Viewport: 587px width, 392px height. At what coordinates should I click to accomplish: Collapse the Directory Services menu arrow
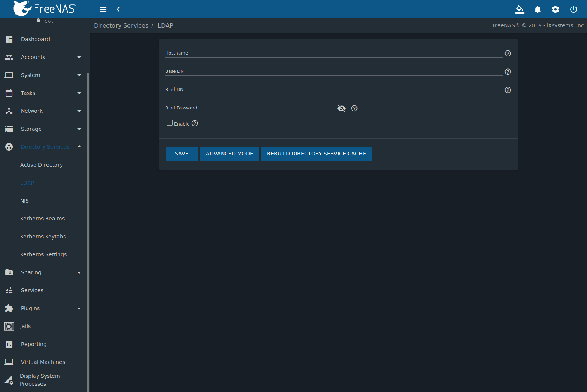79,146
